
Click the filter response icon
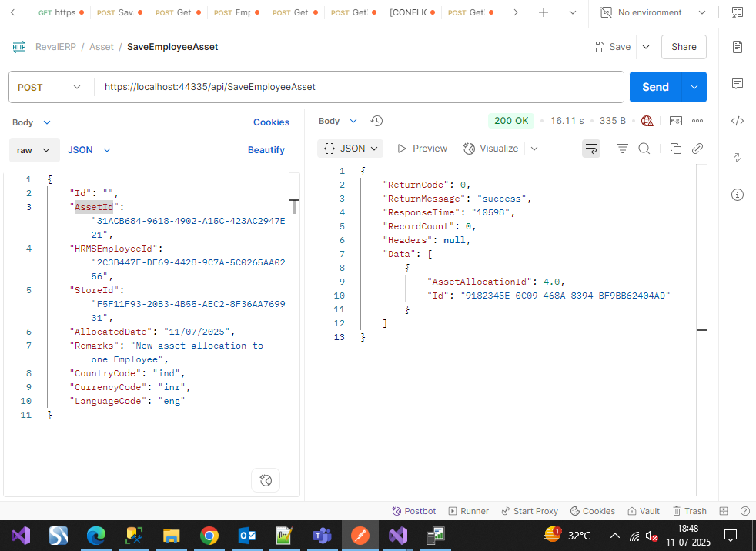(623, 149)
